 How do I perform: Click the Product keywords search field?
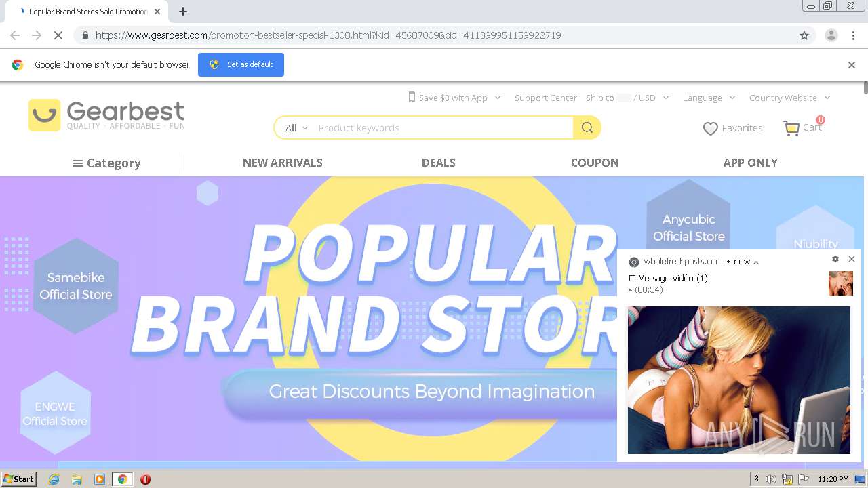444,127
